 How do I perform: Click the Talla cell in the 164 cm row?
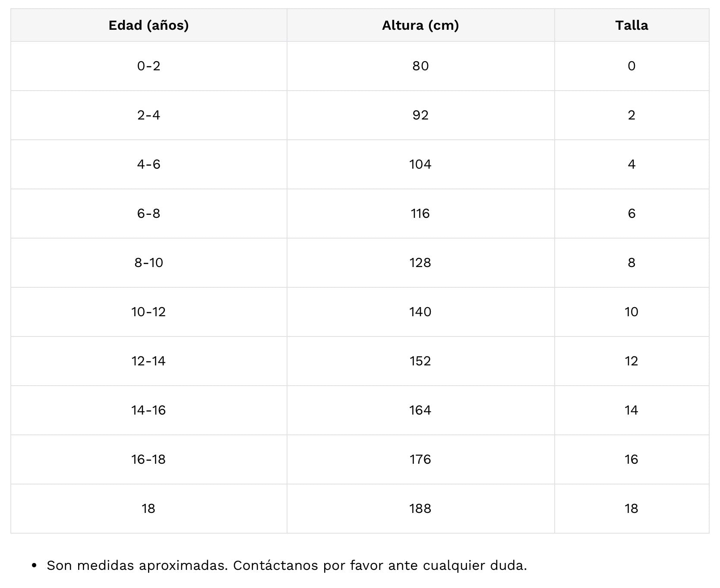632,410
